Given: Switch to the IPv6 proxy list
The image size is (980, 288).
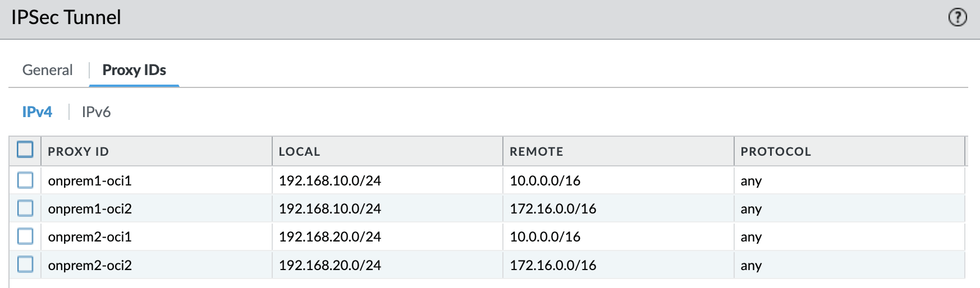Looking at the screenshot, I should pyautogui.click(x=96, y=112).
